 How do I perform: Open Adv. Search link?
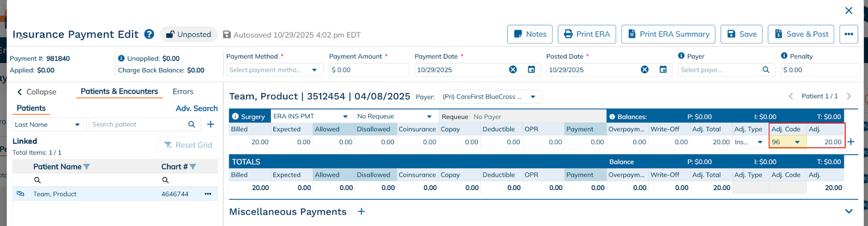196,108
